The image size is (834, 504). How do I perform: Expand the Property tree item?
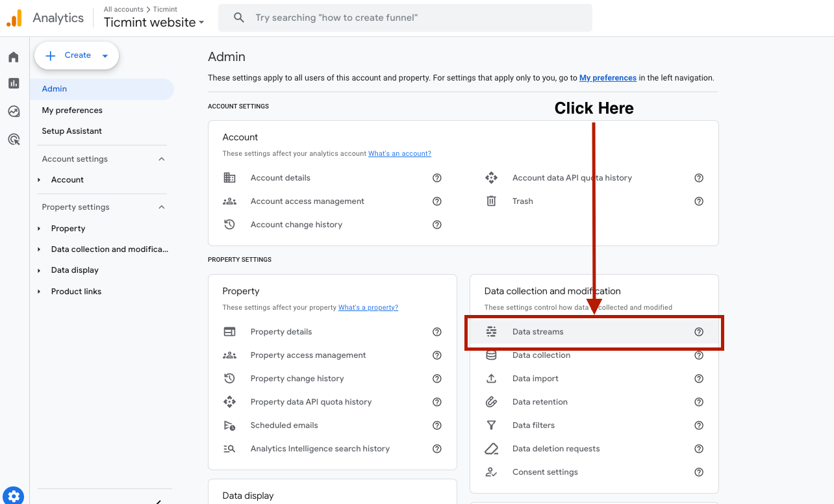tap(39, 229)
